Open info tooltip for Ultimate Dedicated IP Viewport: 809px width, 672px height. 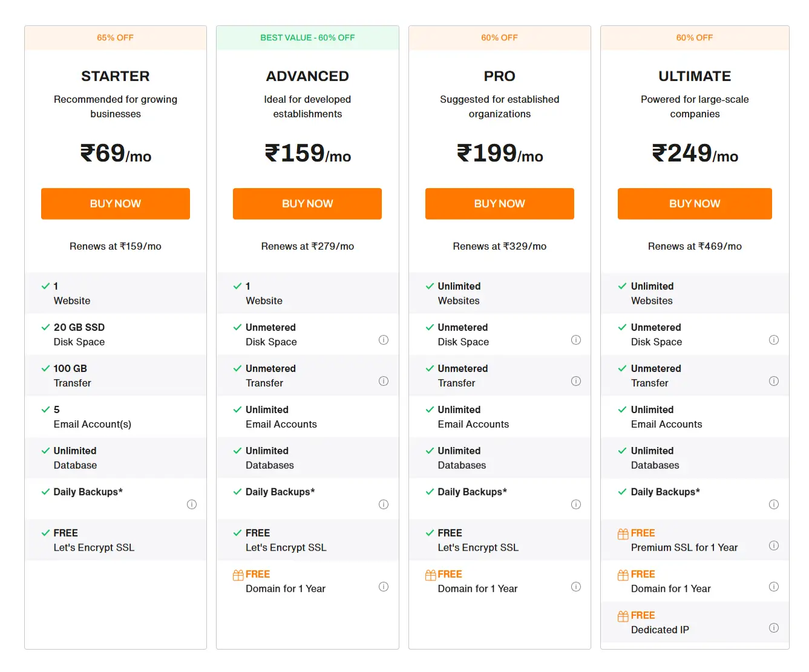pyautogui.click(x=774, y=628)
